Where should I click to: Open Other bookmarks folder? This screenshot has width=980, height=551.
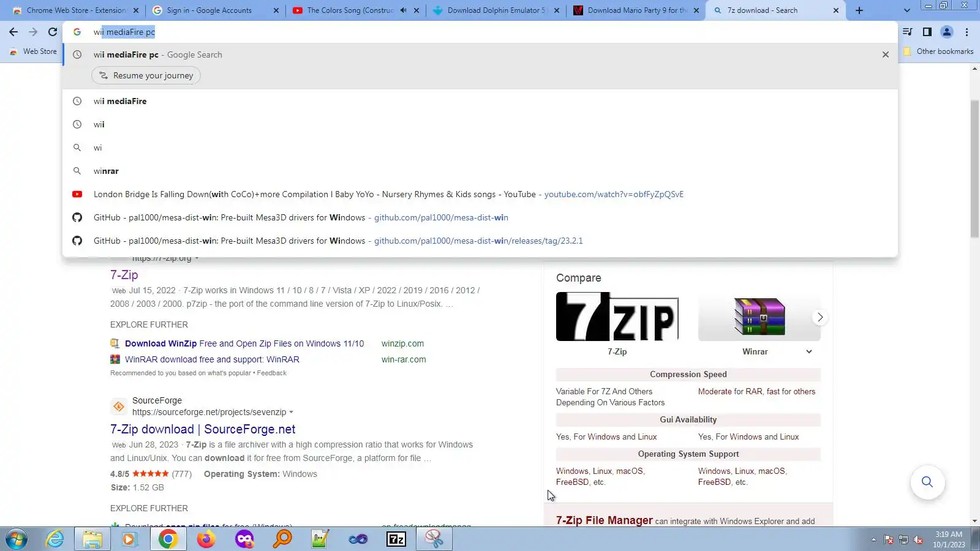pyautogui.click(x=938, y=51)
